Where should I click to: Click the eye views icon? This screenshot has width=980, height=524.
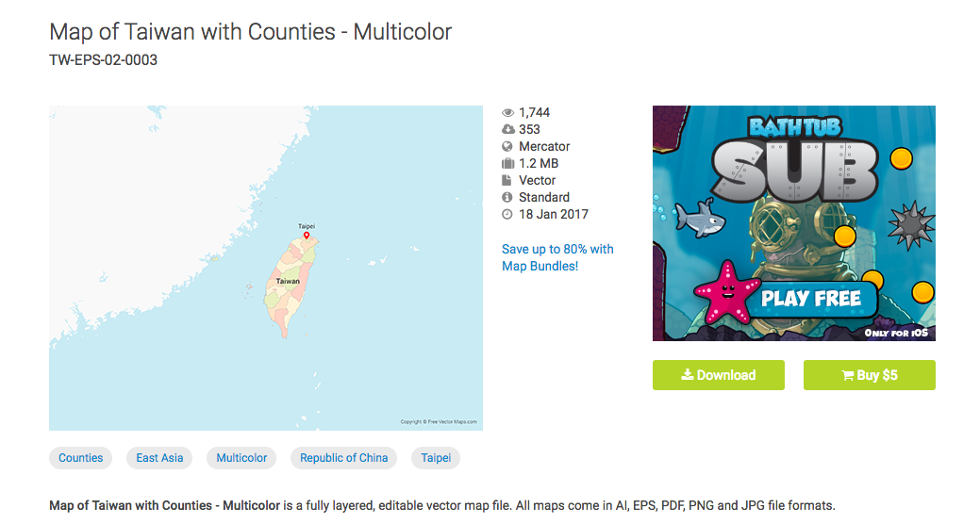(x=507, y=113)
